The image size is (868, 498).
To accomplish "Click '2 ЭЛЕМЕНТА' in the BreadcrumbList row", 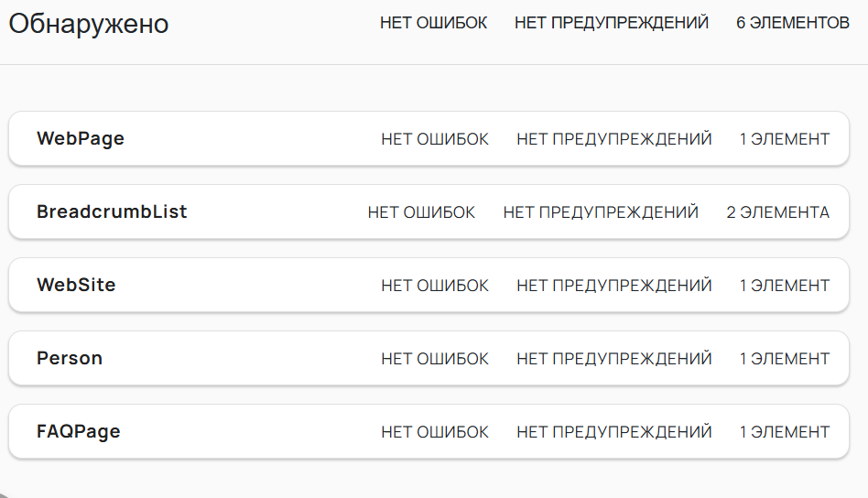I will coord(777,212).
